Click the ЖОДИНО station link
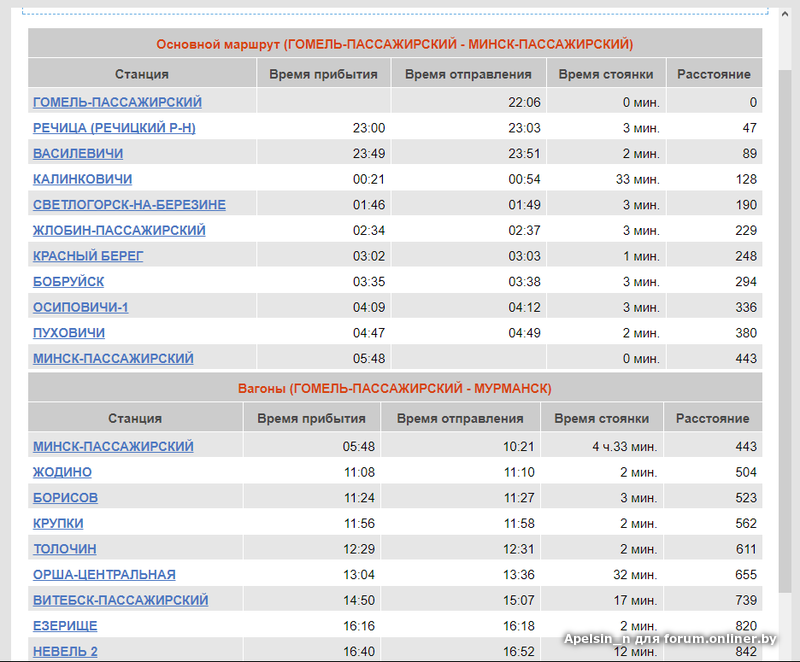This screenshot has width=800, height=662. pyautogui.click(x=62, y=472)
